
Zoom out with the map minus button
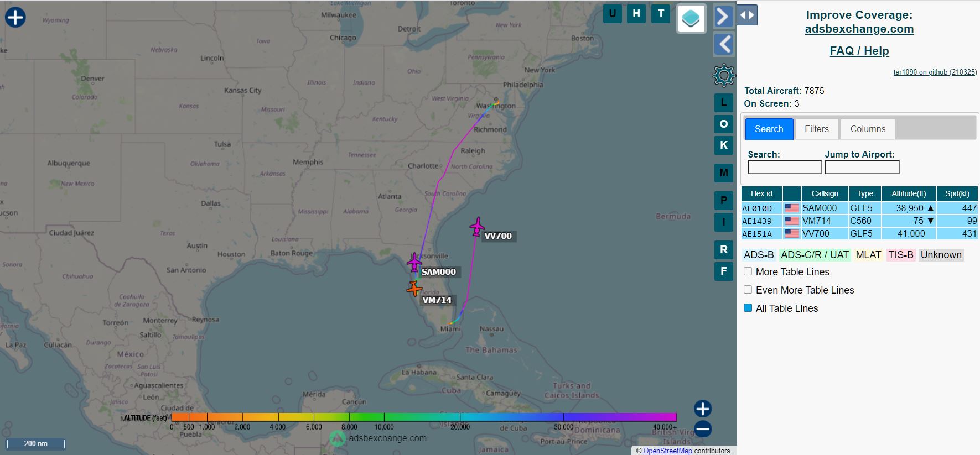tap(703, 429)
